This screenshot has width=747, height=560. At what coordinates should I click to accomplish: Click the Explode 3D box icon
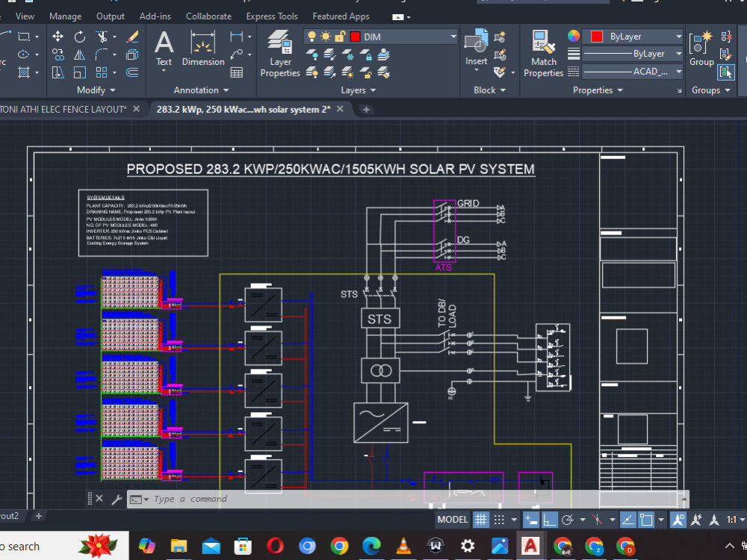click(x=132, y=55)
